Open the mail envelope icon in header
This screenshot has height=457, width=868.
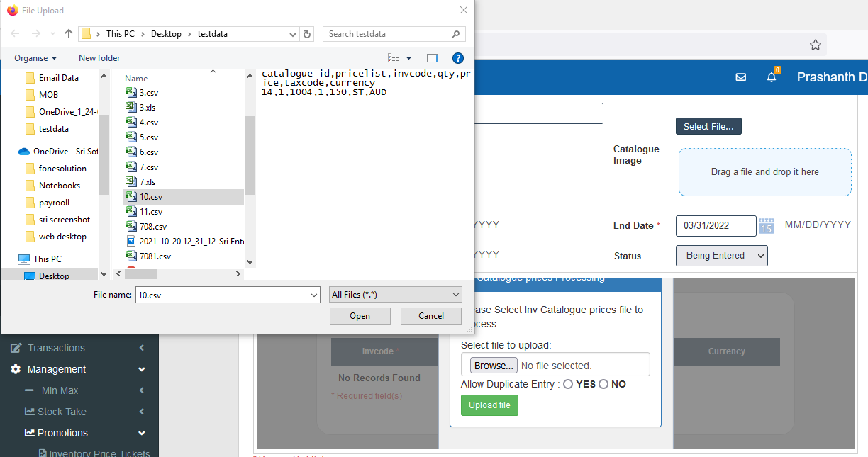click(x=741, y=77)
